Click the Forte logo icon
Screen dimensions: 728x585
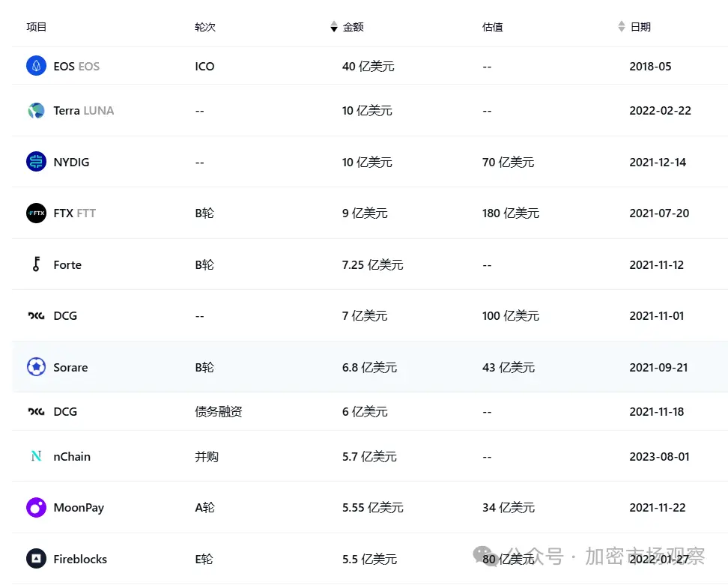click(x=36, y=264)
